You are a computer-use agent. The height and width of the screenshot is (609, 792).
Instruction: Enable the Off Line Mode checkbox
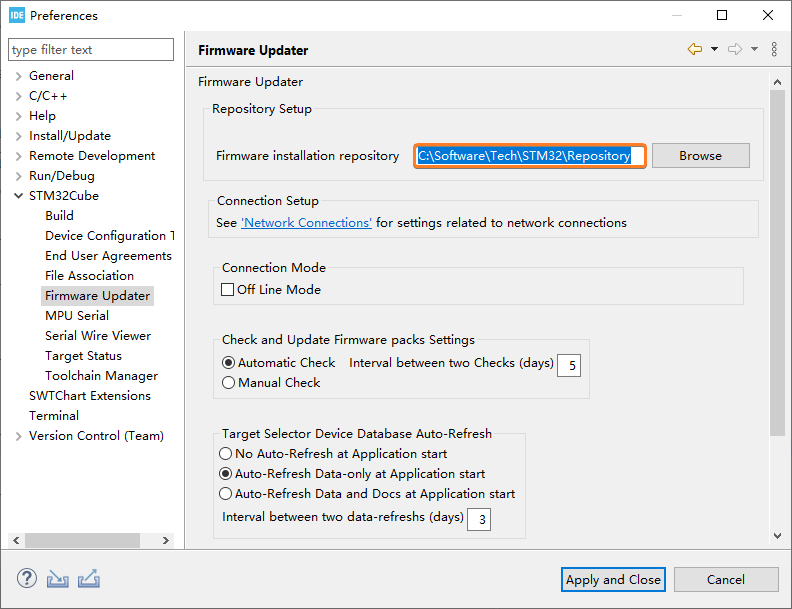227,289
